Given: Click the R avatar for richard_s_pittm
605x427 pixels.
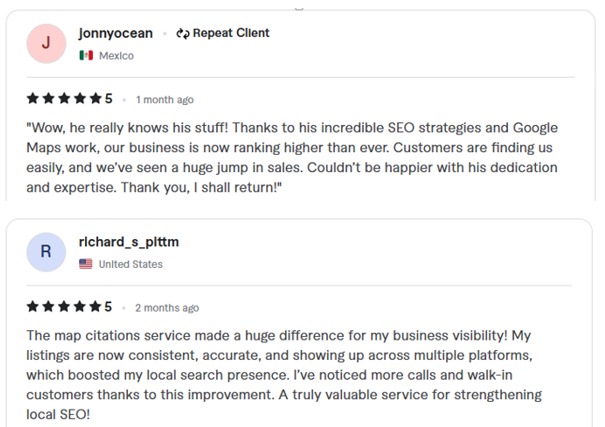Looking at the screenshot, I should click(45, 252).
